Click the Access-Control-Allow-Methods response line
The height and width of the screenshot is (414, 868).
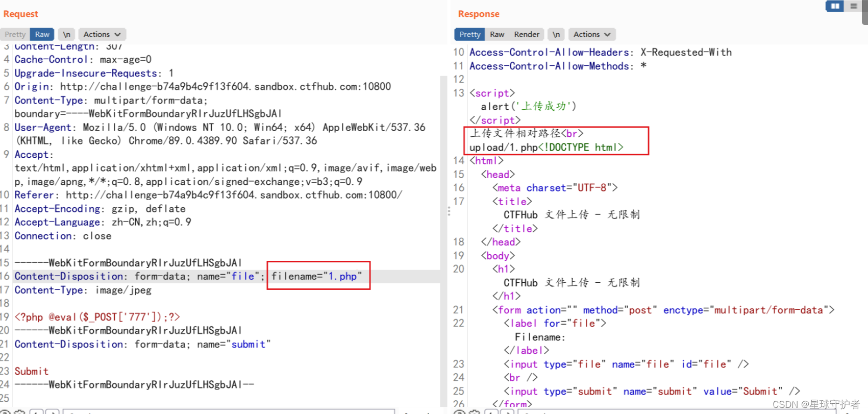558,66
